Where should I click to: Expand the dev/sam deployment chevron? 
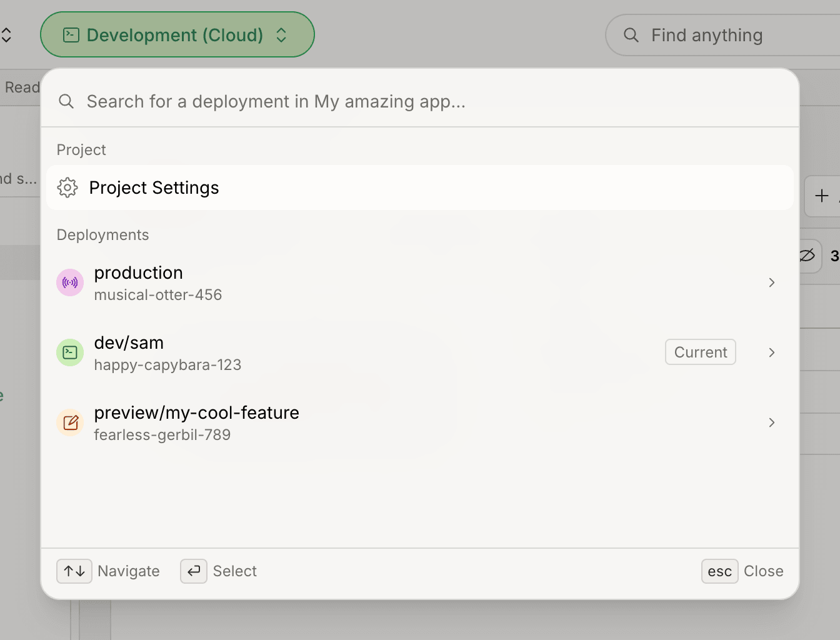tap(772, 352)
